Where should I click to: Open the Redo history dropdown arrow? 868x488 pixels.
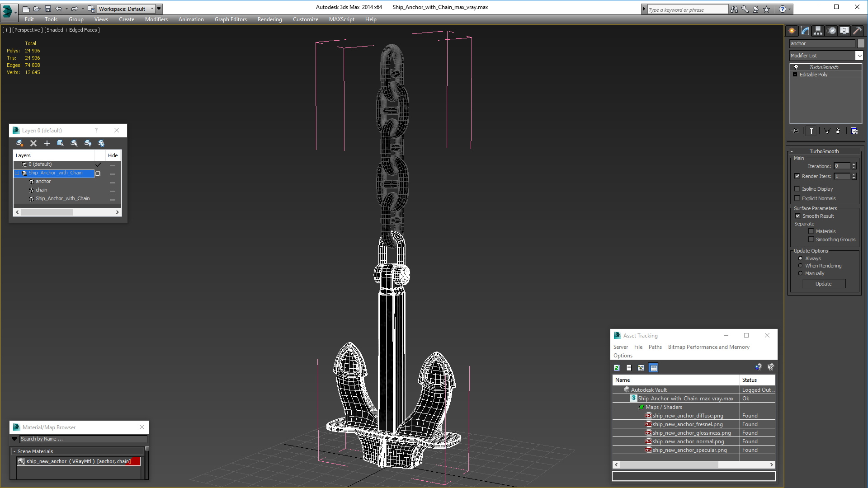coord(82,9)
